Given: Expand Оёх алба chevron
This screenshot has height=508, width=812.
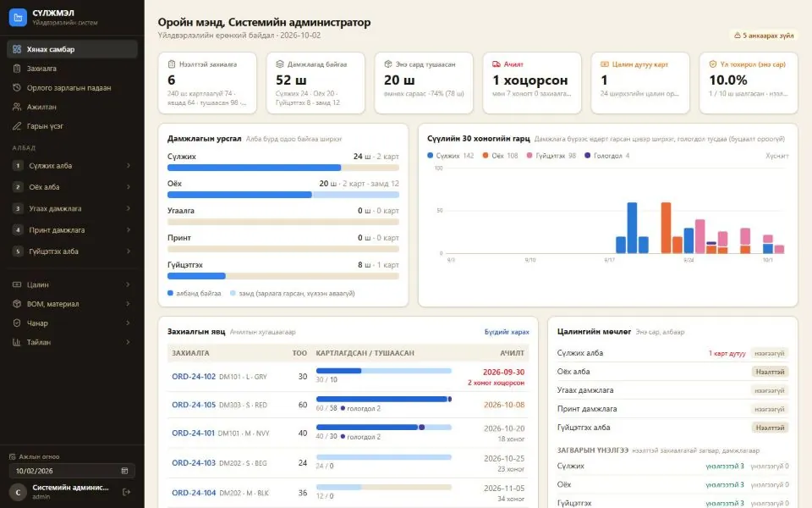Looking at the screenshot, I should (128, 187).
